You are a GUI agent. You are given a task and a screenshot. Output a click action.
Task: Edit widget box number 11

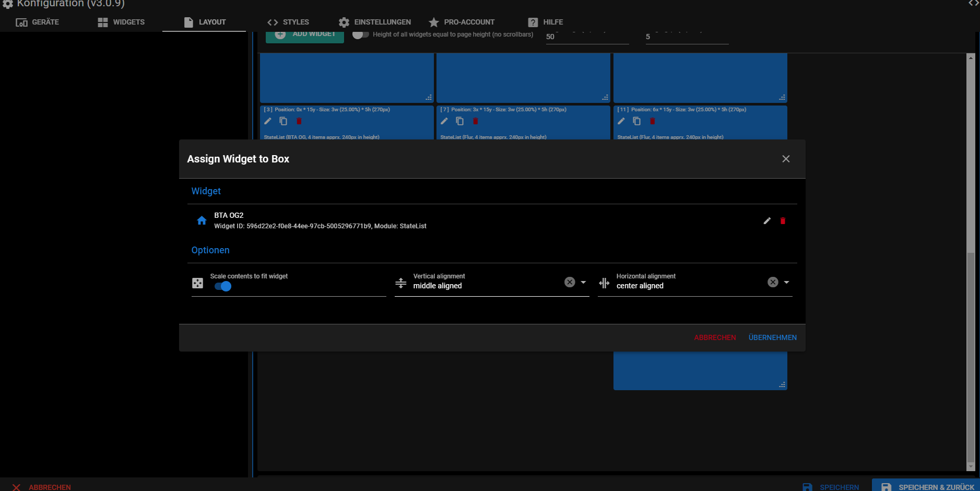pos(621,121)
